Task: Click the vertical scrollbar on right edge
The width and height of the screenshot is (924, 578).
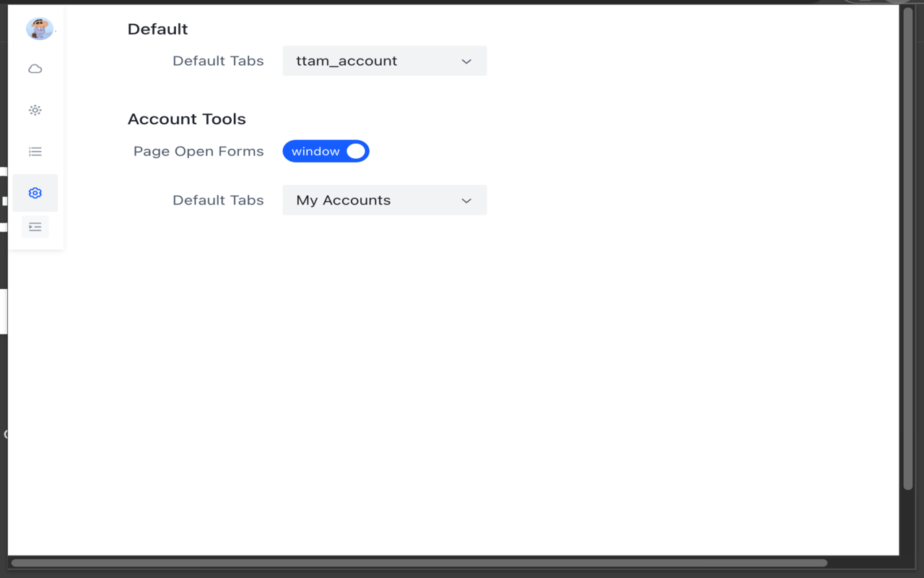Action: tap(908, 249)
